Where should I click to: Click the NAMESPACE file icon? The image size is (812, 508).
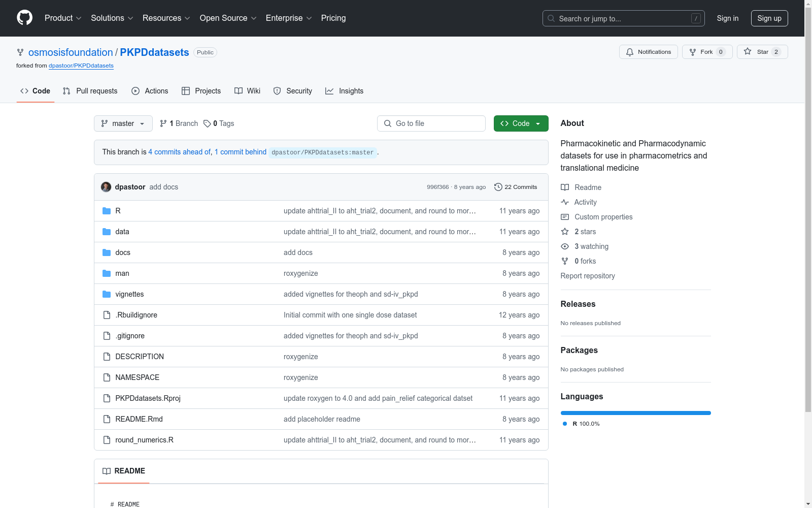[x=107, y=377]
